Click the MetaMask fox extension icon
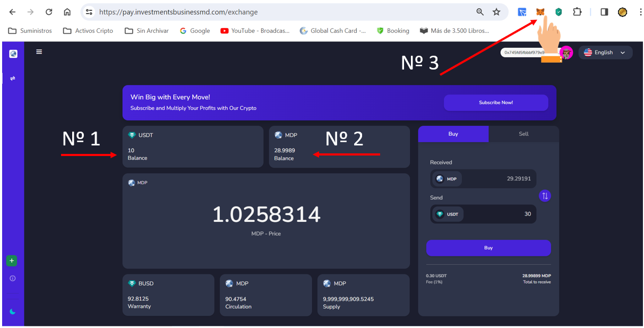The width and height of the screenshot is (644, 328). point(540,12)
